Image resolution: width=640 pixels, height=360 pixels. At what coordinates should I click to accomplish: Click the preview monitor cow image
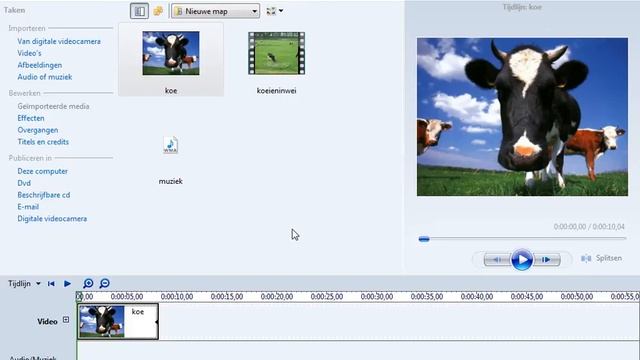click(522, 117)
